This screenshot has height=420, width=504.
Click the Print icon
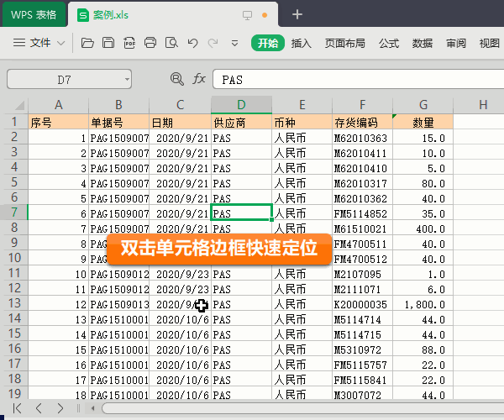150,43
